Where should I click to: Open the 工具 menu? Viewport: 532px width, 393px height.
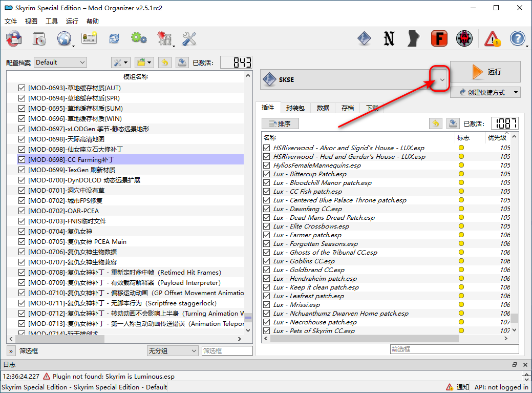point(52,22)
